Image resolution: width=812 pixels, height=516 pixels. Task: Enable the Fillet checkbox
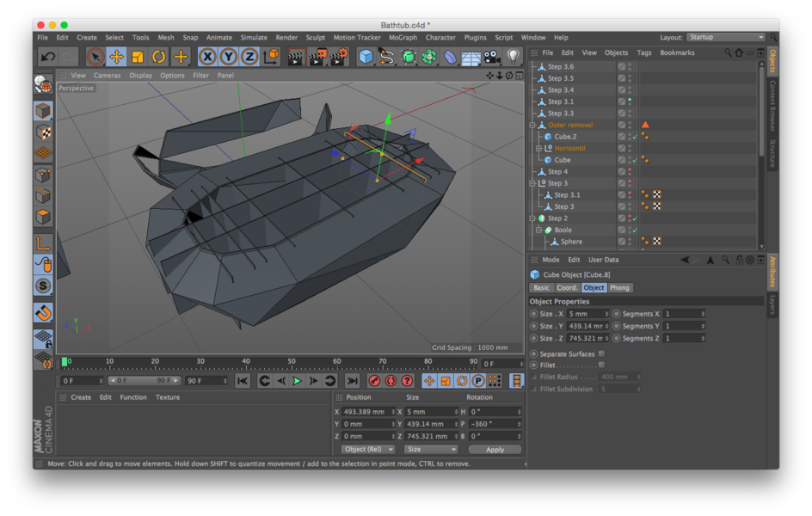(602, 365)
